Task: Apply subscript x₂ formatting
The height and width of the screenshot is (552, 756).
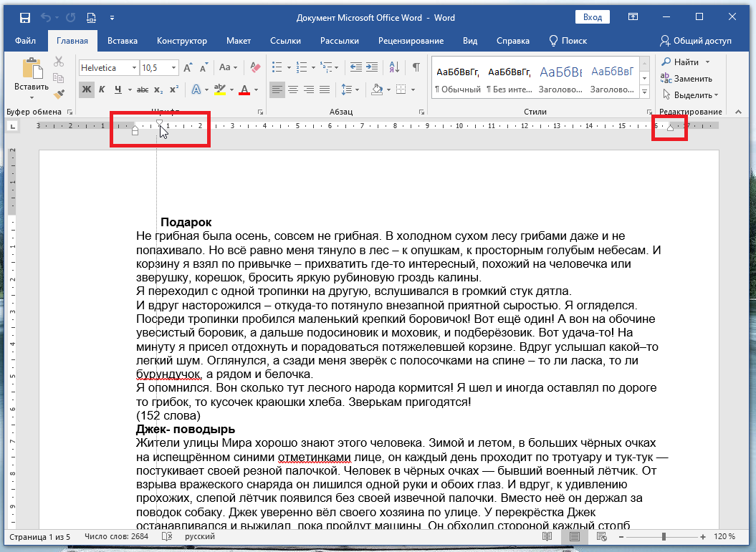Action: [x=158, y=89]
